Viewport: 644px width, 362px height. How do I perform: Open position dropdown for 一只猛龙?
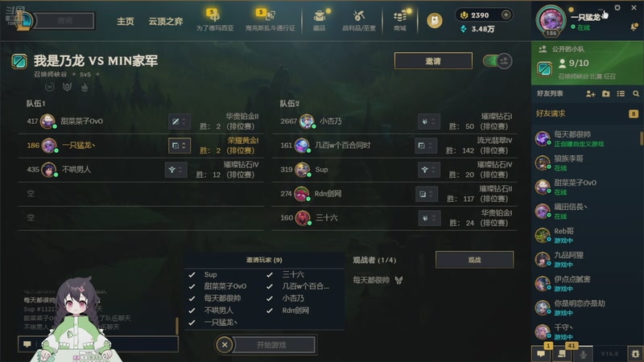(x=179, y=146)
